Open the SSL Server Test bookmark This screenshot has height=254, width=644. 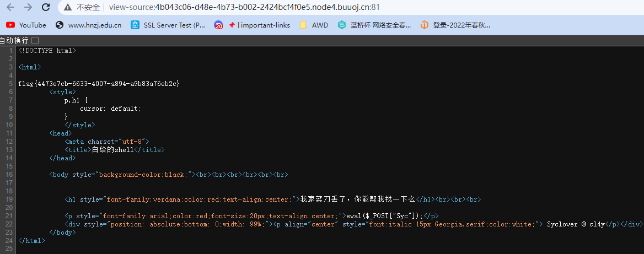[168, 25]
